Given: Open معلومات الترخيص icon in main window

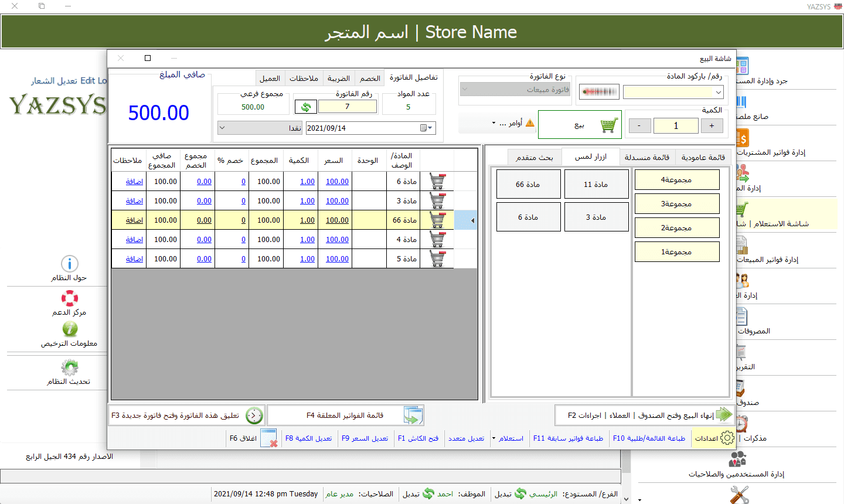Looking at the screenshot, I should pos(70,329).
